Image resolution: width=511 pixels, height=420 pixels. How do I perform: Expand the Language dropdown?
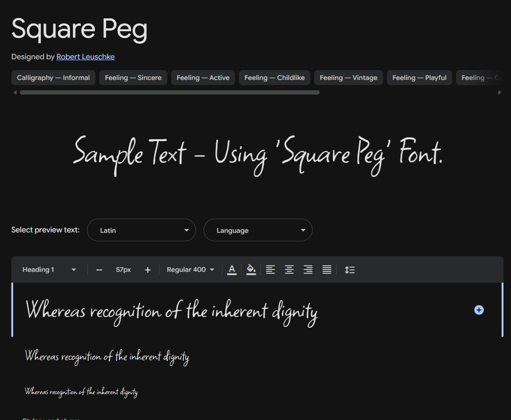[x=258, y=230]
